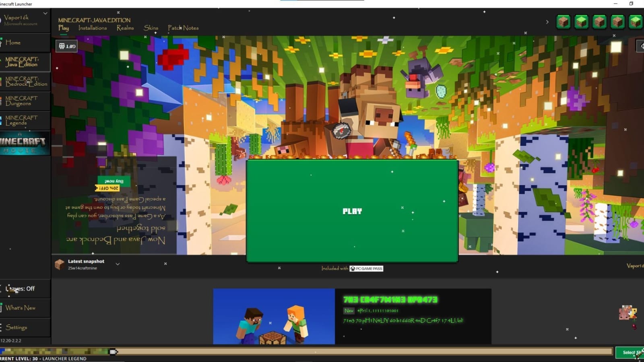Open the A Minecraft Movie banner in the sidebar
The height and width of the screenshot is (362, 644).
pyautogui.click(x=25, y=143)
